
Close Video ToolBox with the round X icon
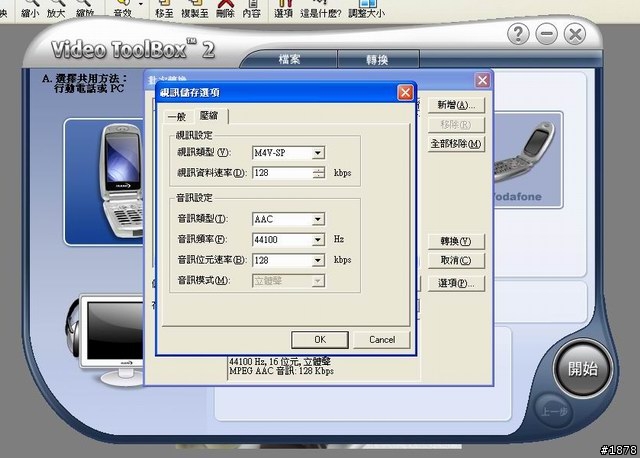pos(575,34)
